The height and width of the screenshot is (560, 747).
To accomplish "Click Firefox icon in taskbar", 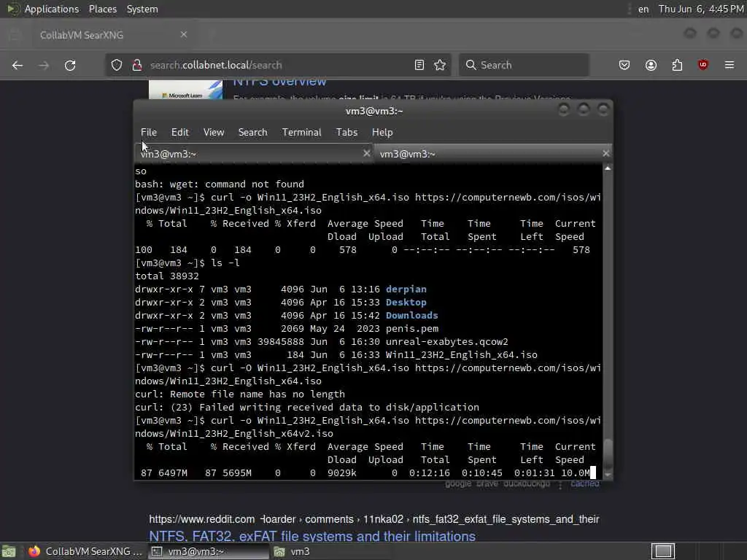I will (34, 551).
